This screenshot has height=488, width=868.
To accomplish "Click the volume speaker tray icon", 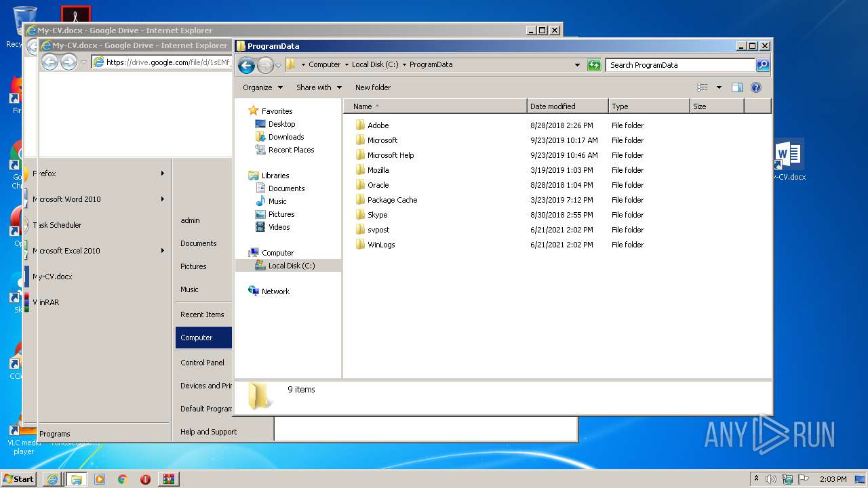I will click(x=771, y=479).
